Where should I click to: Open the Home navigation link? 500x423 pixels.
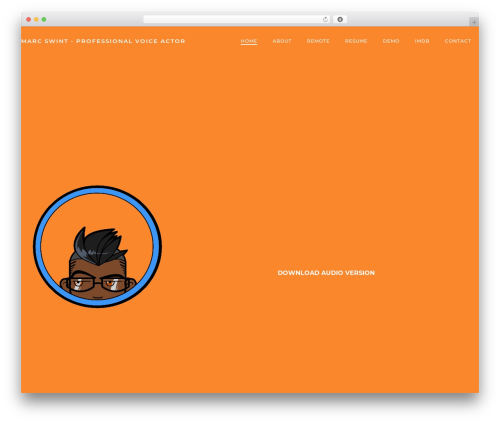pyautogui.click(x=249, y=41)
